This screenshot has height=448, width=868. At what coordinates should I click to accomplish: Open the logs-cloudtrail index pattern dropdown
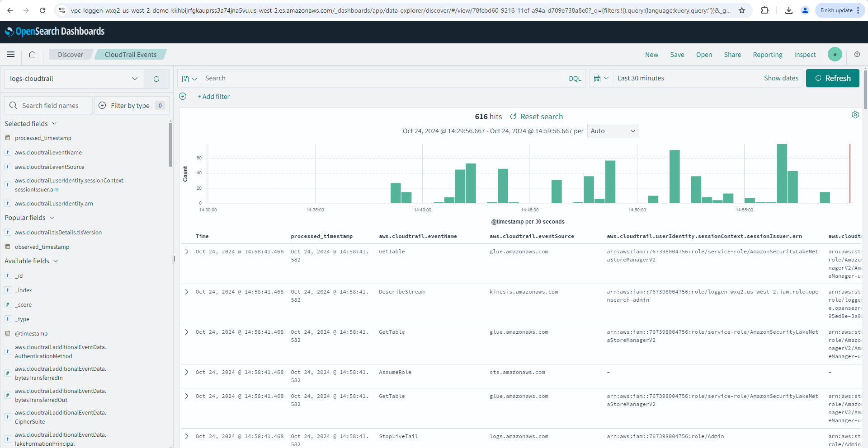point(74,79)
